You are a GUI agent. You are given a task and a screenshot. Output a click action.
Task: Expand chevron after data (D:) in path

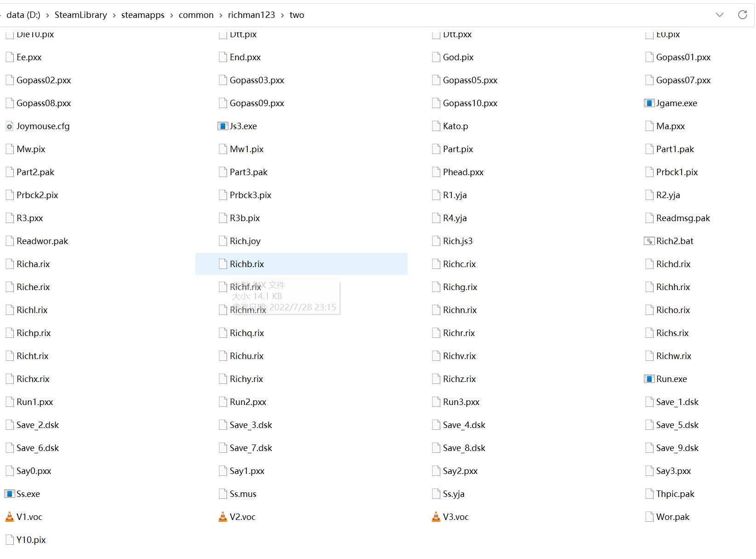47,15
